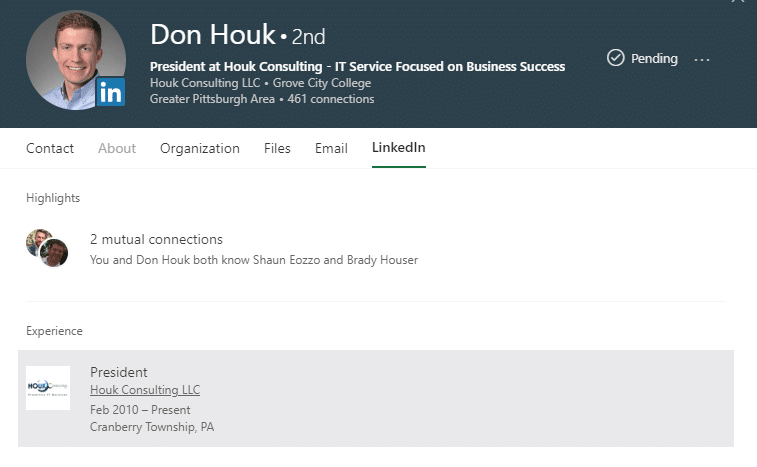The height and width of the screenshot is (467, 757).
Task: Switch to the Organization tab
Action: point(200,148)
